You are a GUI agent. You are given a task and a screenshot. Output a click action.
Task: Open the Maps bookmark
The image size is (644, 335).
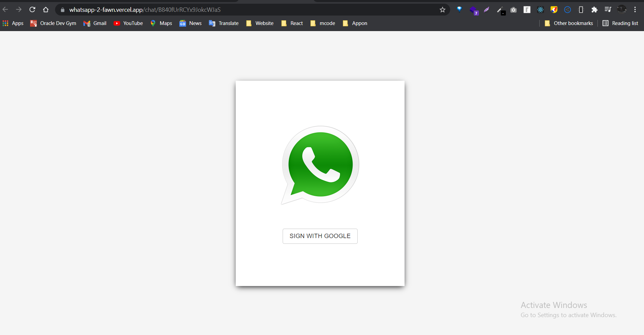161,23
